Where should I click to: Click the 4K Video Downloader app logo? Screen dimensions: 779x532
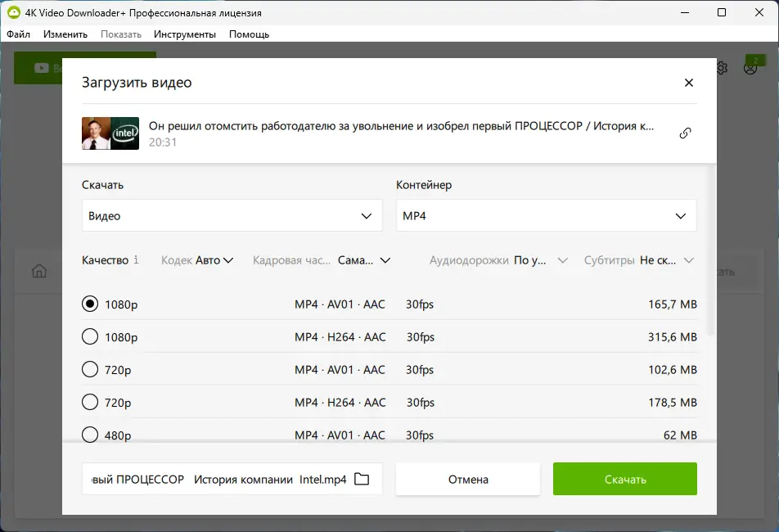[x=14, y=12]
